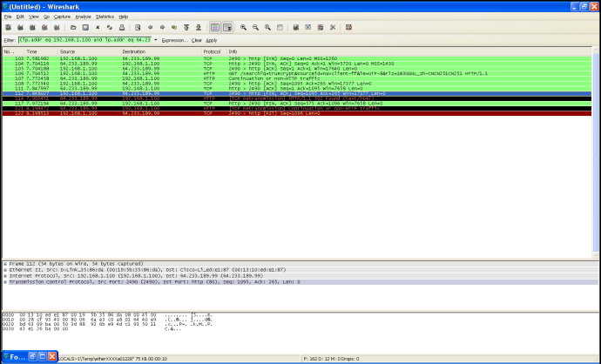Click the hex dump bytes pane

pyautogui.click(x=300, y=332)
